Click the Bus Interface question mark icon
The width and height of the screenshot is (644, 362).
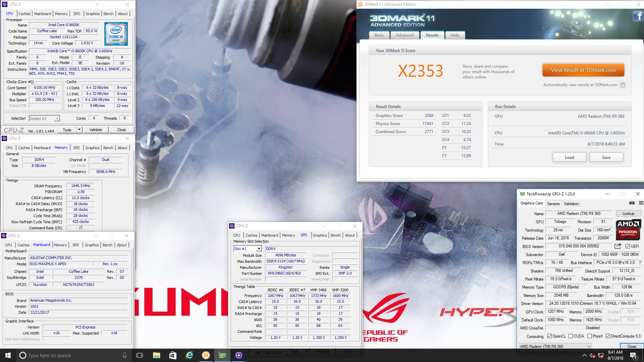[x=640, y=262]
